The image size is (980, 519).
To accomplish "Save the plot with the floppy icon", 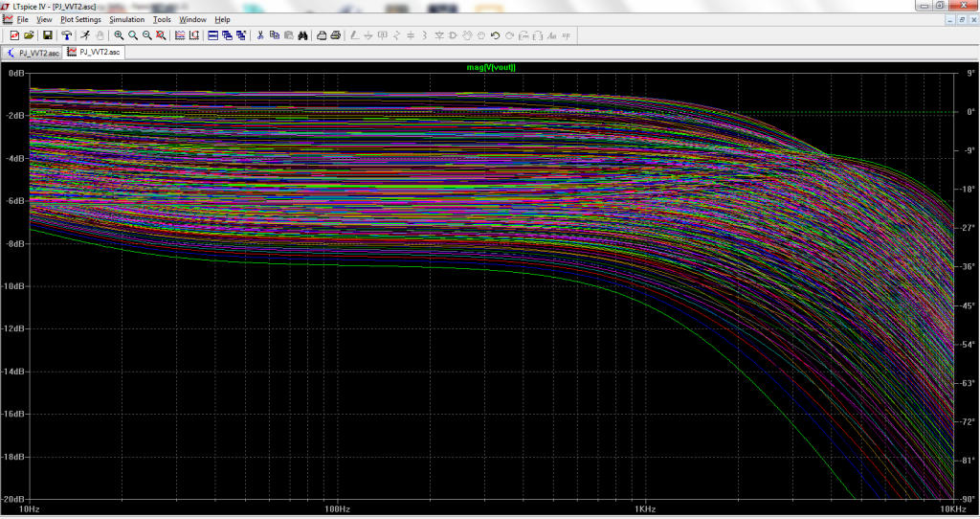I will (48, 35).
